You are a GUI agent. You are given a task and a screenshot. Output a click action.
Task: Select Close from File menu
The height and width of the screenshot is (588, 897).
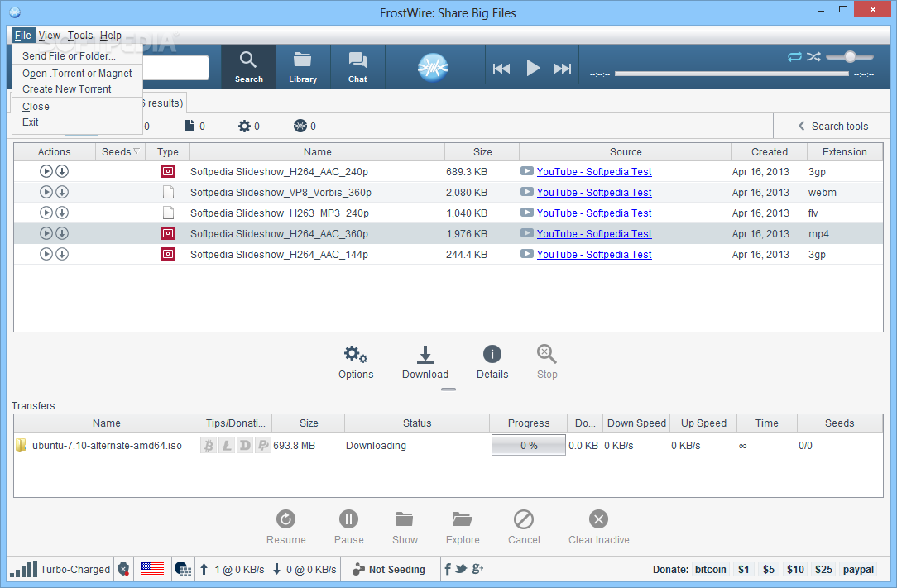pos(77,107)
